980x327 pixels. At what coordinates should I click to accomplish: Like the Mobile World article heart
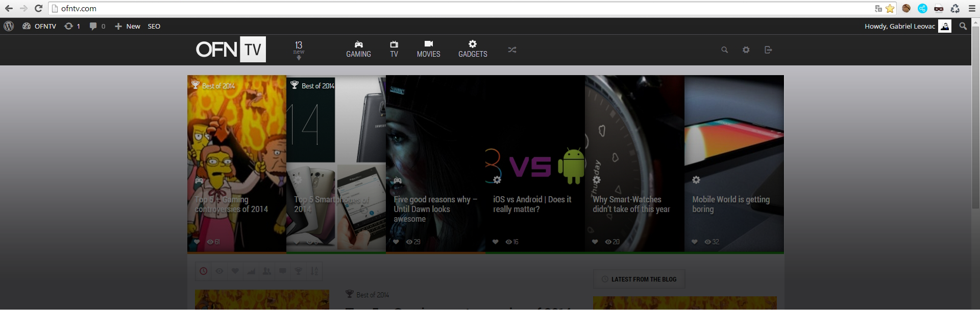point(695,242)
